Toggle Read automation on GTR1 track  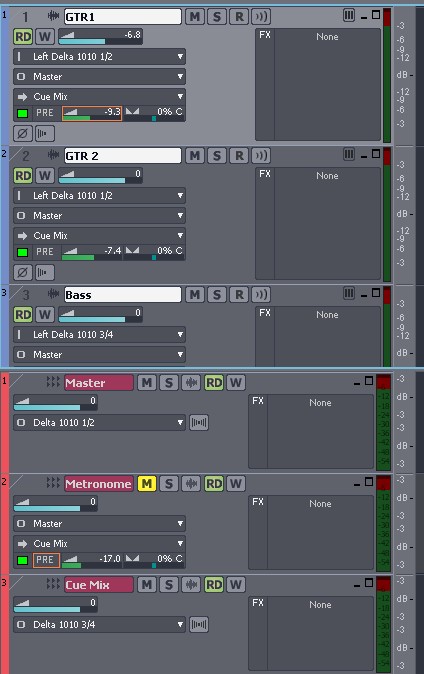click(x=23, y=37)
